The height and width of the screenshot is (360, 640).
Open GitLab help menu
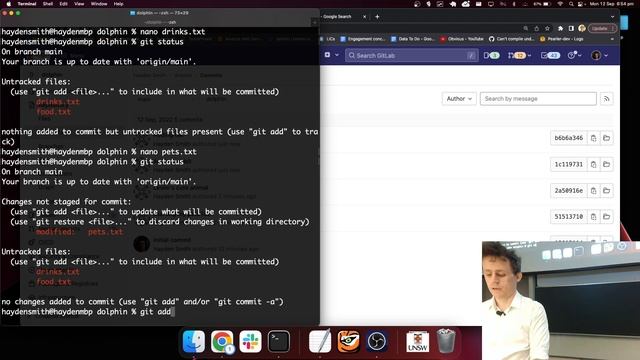pyautogui.click(x=574, y=55)
